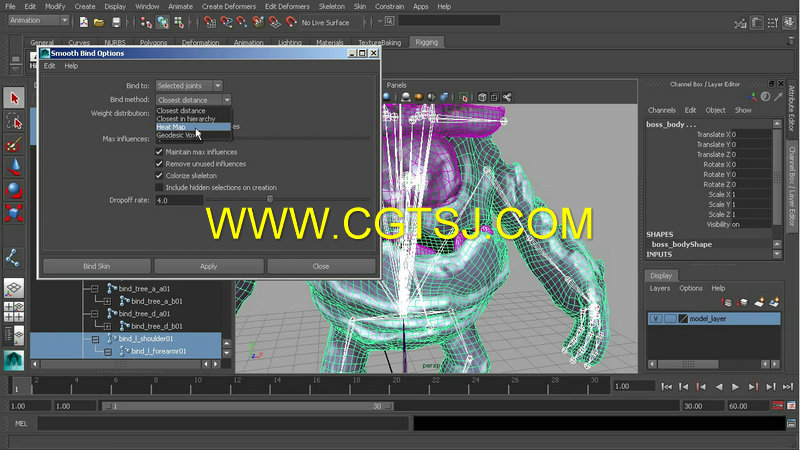Screen dimensions: 800x450
Task: Choose Heat Map bind method
Action: pos(193,127)
